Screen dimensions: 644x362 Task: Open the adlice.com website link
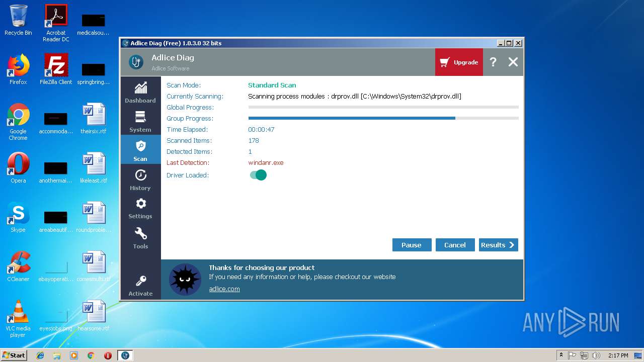click(x=224, y=289)
